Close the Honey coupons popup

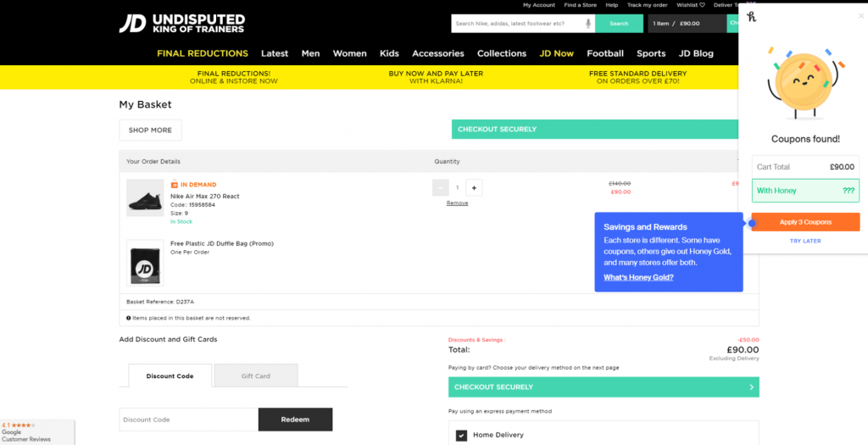pos(861,16)
